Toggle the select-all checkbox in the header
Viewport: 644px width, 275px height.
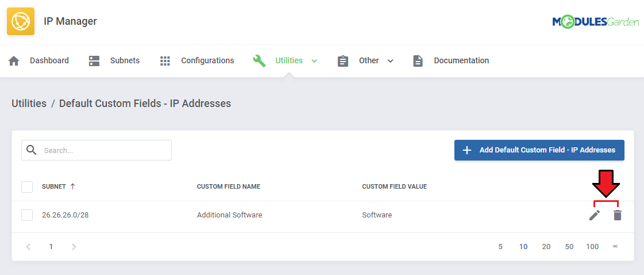(27, 186)
